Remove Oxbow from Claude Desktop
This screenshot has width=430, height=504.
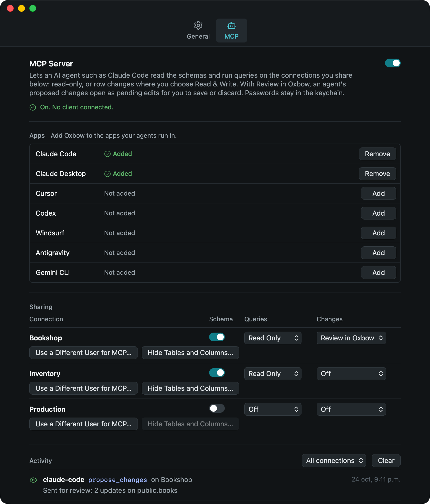(377, 174)
